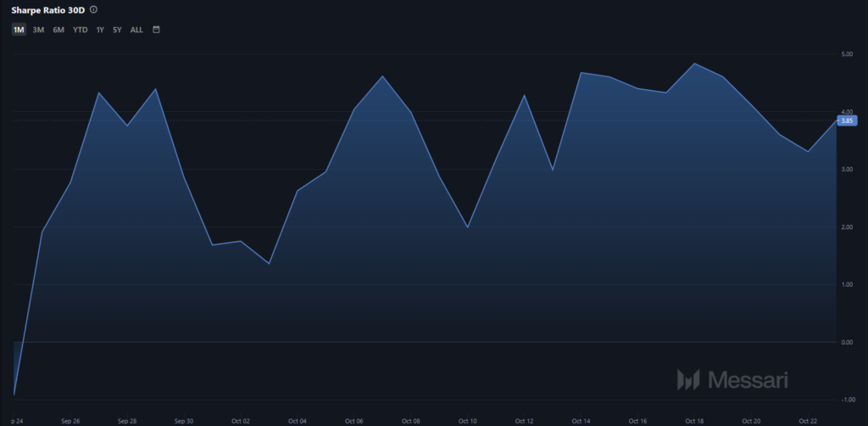Click the 3.00 y-axis label
Image resolution: width=868 pixels, height=426 pixels.
[847, 170]
